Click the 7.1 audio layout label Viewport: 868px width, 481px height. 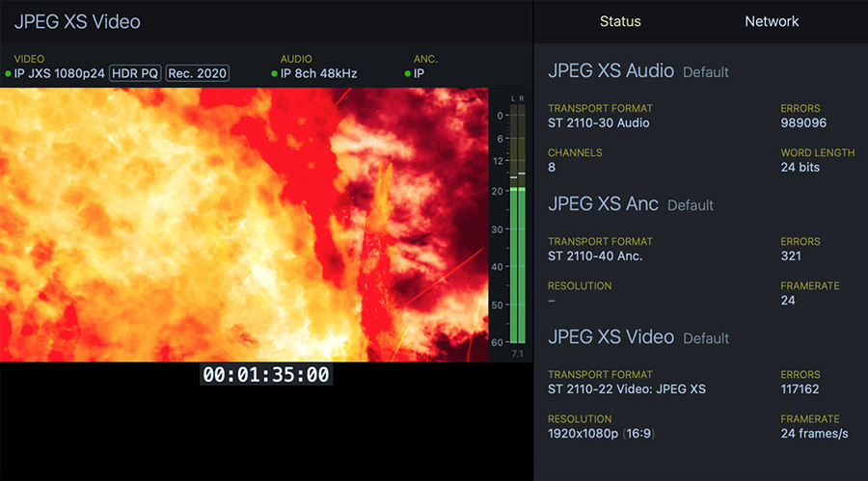[x=517, y=354]
